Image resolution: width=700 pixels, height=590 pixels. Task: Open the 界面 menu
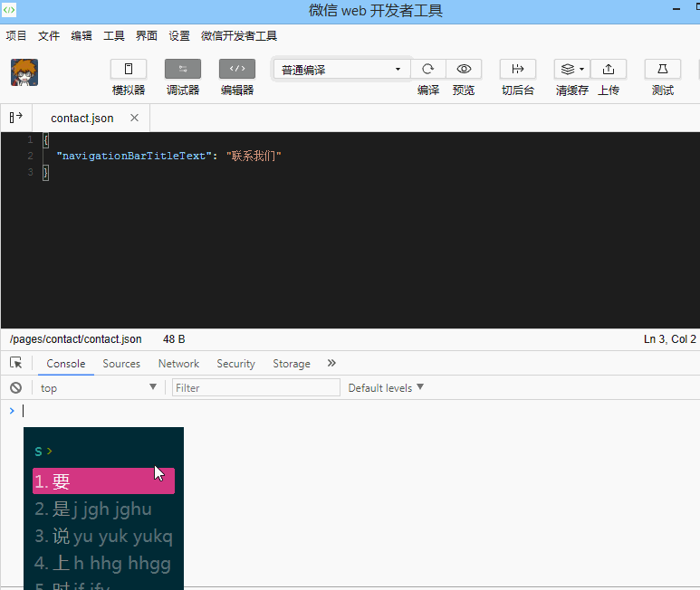(147, 35)
